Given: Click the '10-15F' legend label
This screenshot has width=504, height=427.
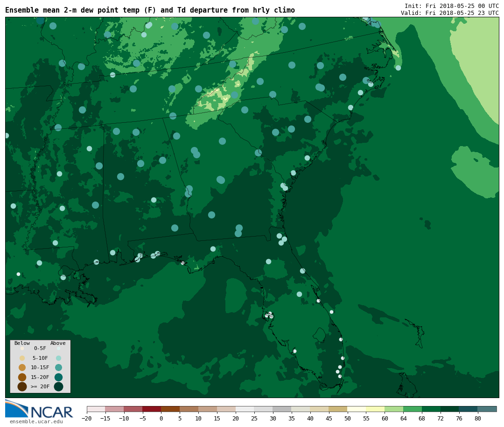Looking at the screenshot, I should click(40, 368).
